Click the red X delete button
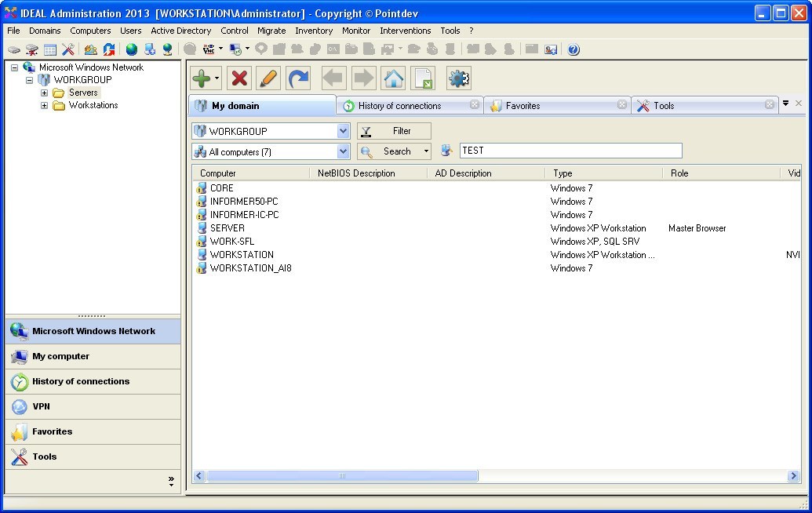 click(239, 78)
